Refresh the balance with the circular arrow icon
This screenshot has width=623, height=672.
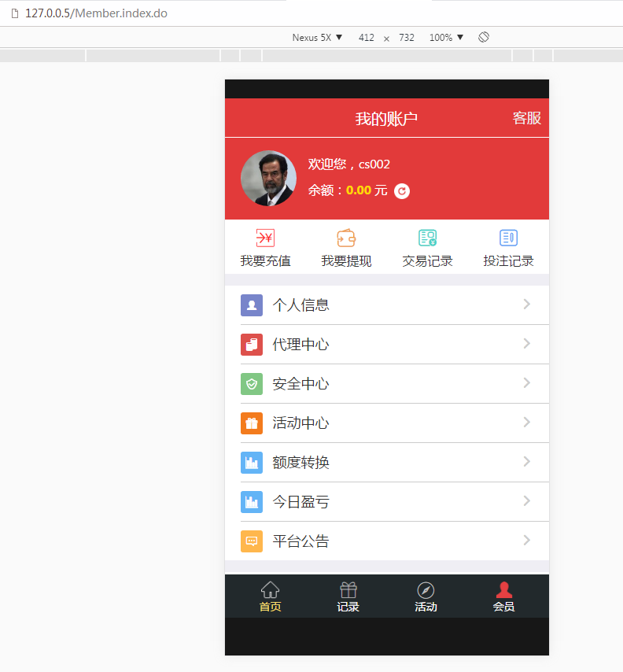402,191
